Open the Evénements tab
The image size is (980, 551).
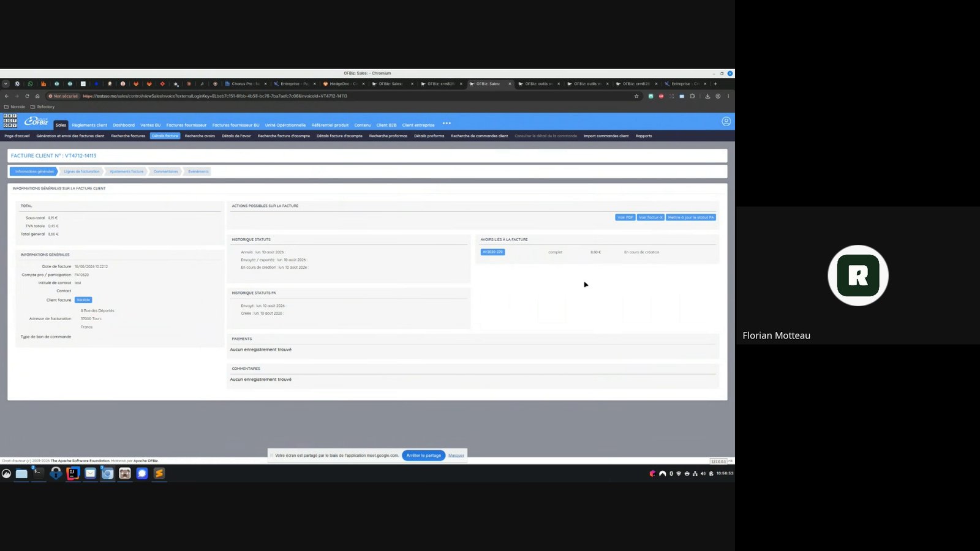(198, 171)
